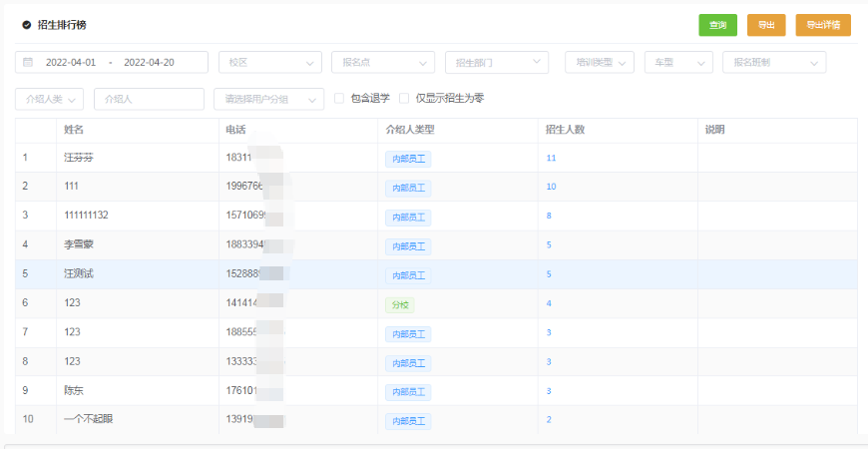Open 招生人数 link 10 in row 2
Screen dimensions: 868x449
(x=551, y=187)
